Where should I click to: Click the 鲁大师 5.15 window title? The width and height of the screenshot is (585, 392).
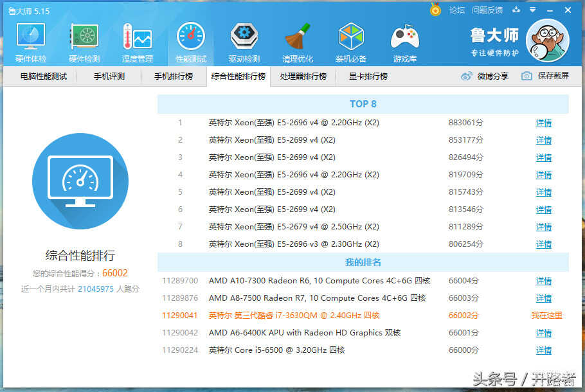coord(29,11)
